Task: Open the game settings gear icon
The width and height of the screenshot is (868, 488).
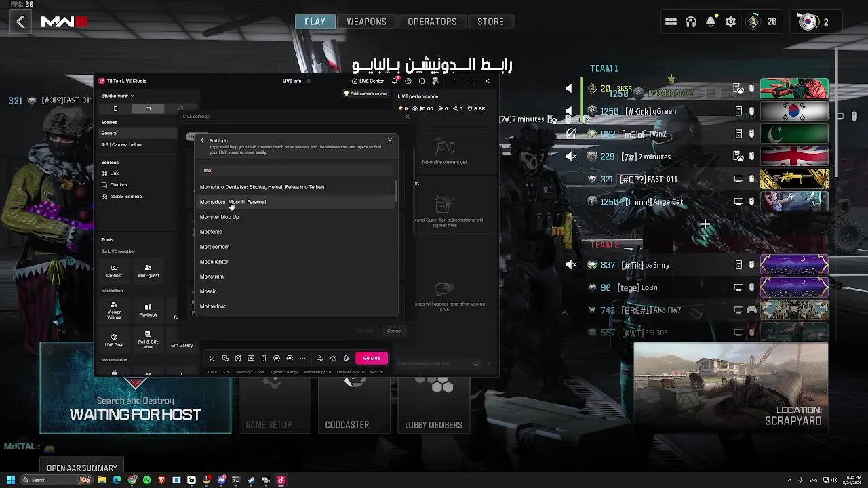Action: click(x=730, y=22)
